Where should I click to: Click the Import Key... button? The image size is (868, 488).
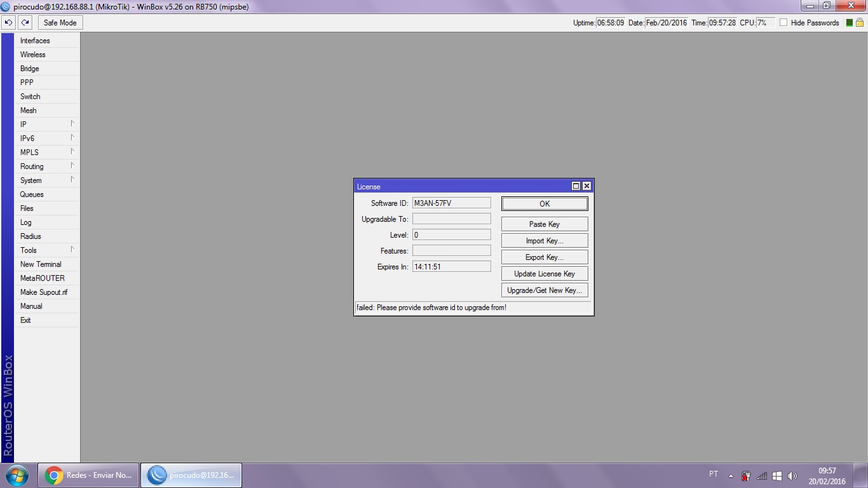[x=545, y=241]
